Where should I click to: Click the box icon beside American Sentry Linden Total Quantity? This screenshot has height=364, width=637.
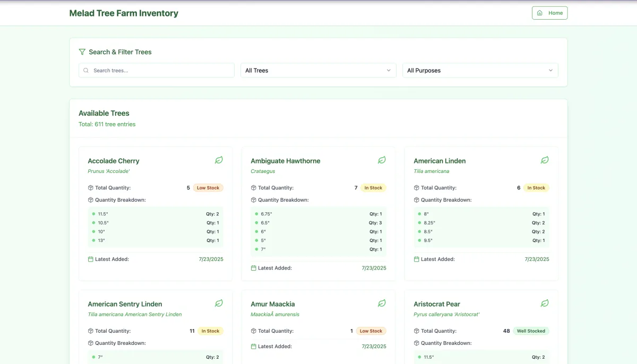(91, 331)
